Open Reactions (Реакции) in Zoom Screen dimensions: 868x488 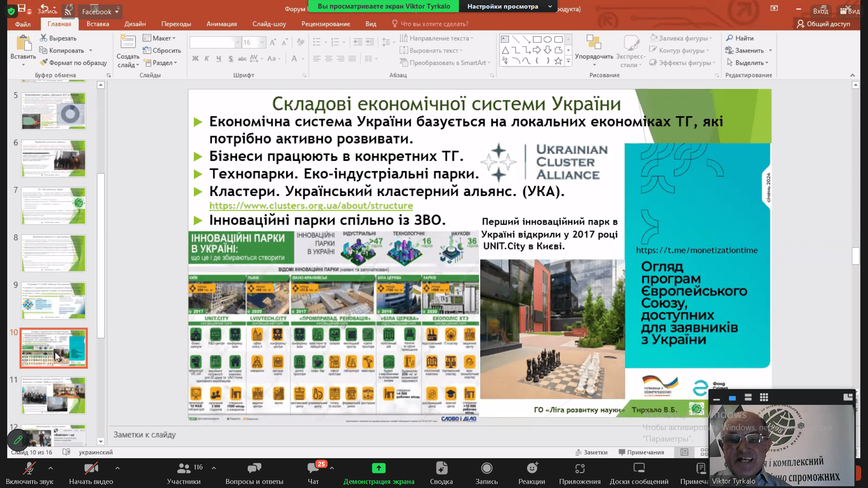532,473
